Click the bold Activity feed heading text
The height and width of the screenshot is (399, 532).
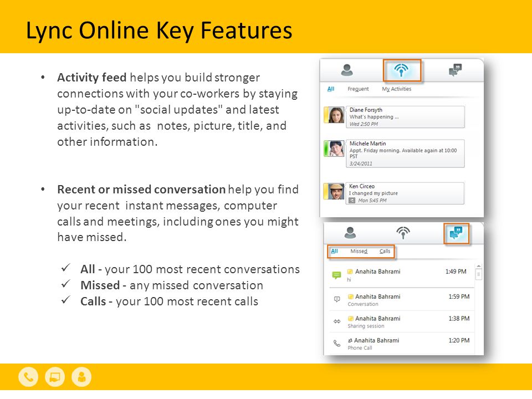[x=92, y=78]
